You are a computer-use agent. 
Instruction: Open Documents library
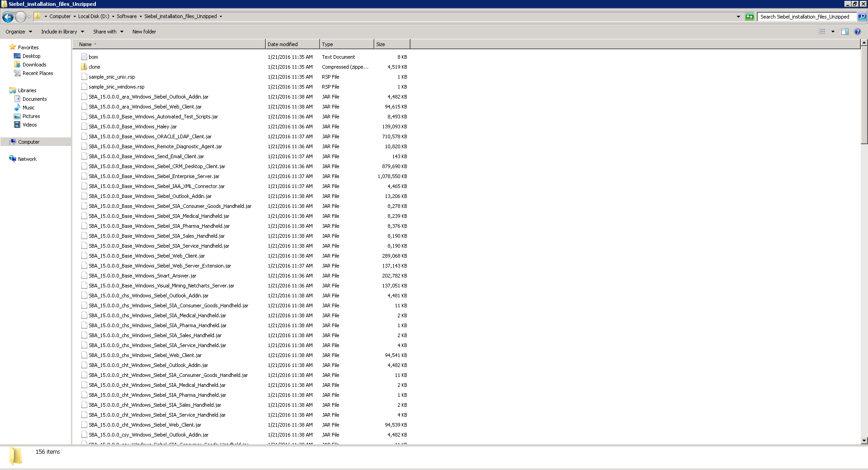click(34, 99)
